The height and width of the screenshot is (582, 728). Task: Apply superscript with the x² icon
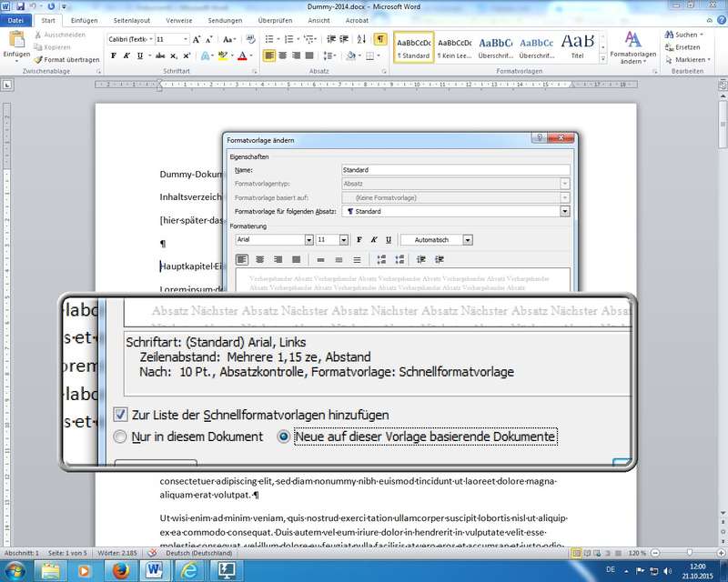187,55
